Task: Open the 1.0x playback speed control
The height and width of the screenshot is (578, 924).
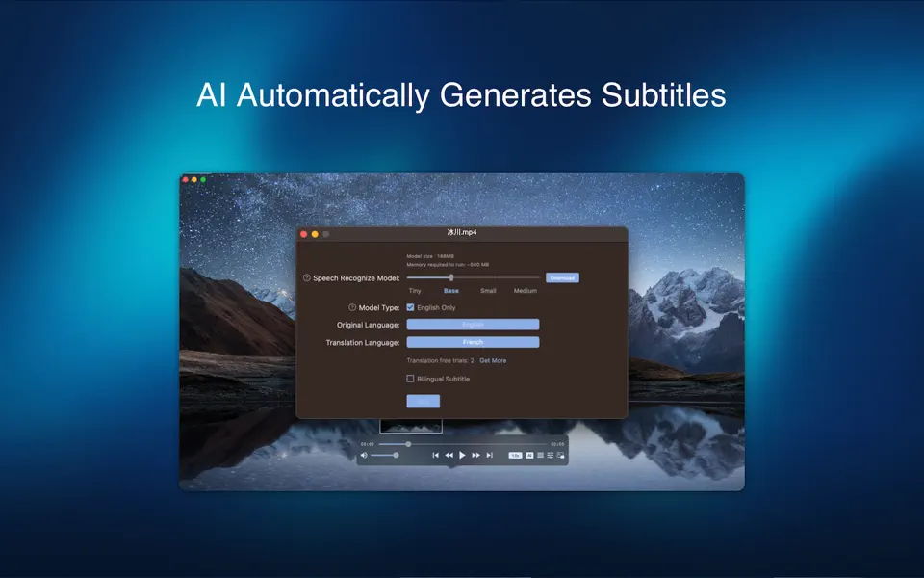Action: click(x=516, y=454)
